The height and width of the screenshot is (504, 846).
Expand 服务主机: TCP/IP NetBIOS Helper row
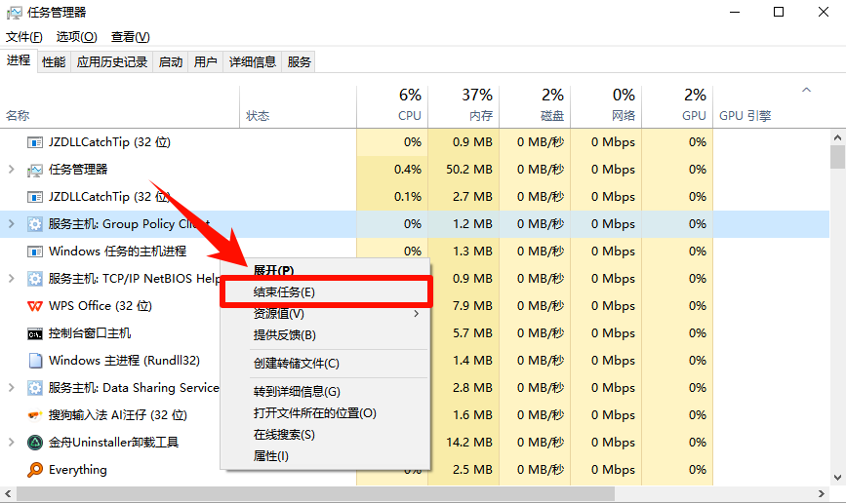[x=11, y=279]
